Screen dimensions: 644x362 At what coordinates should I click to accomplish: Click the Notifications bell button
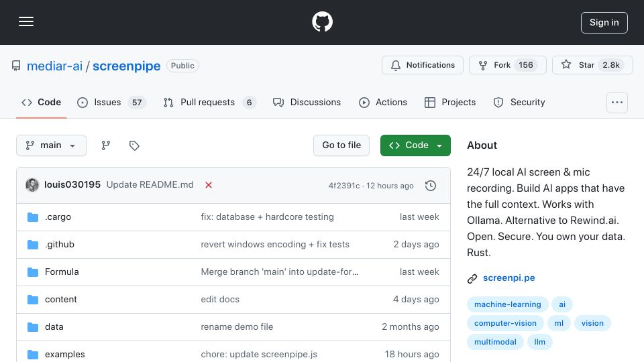click(x=422, y=65)
